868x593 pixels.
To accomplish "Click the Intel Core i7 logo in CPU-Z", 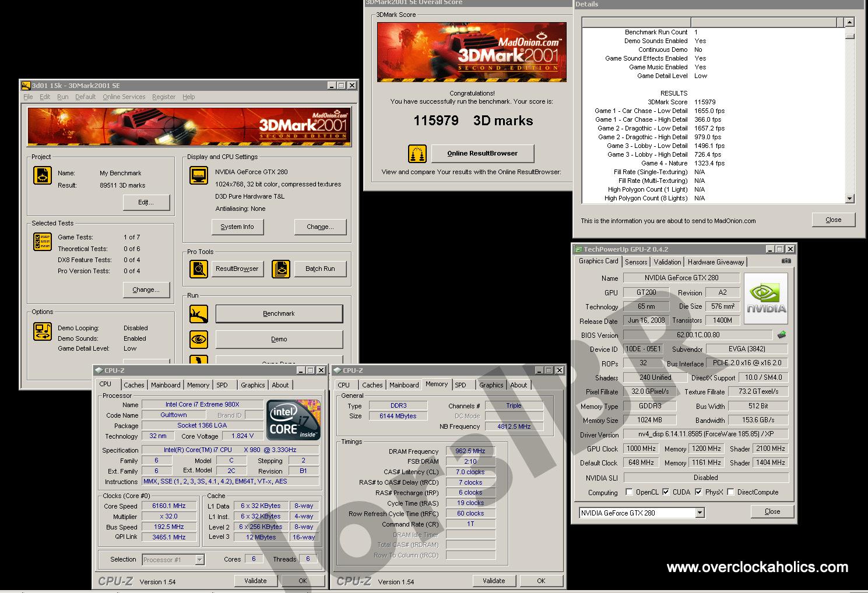I will 293,419.
